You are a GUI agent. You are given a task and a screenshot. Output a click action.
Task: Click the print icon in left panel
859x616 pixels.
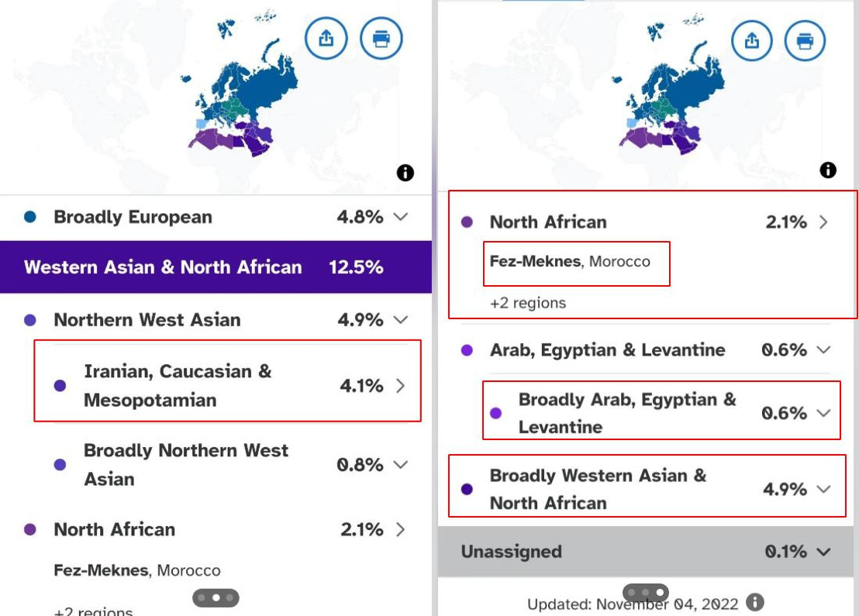(x=381, y=38)
